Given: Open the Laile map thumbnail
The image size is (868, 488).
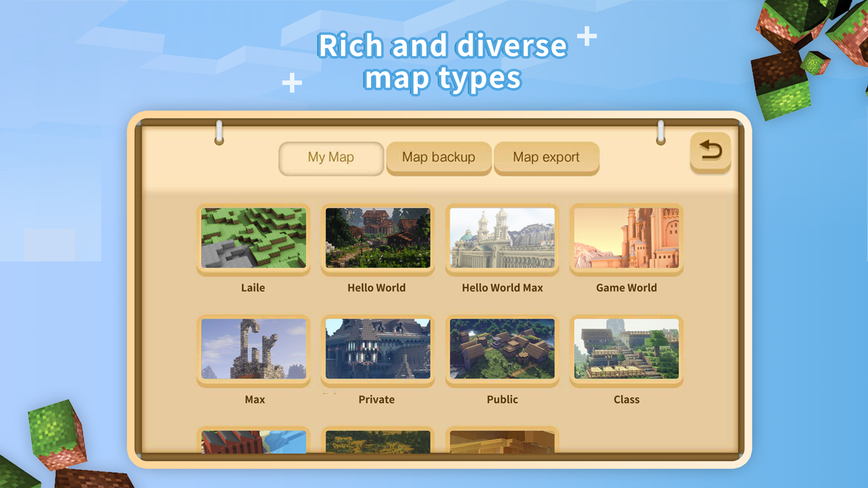Looking at the screenshot, I should (x=254, y=238).
